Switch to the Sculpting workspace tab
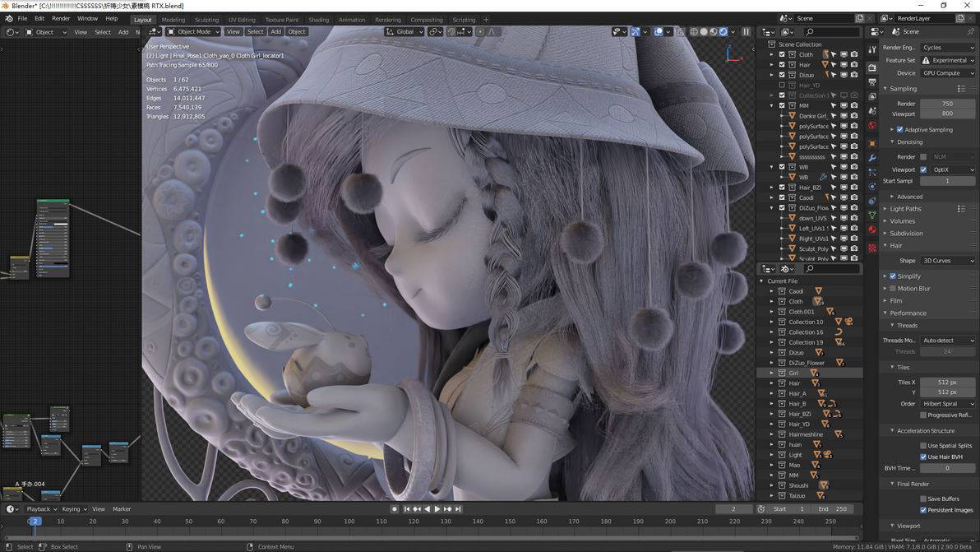 [206, 20]
